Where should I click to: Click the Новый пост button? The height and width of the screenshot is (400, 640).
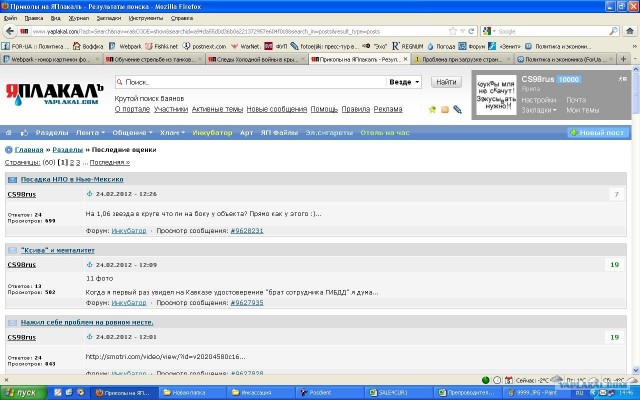(x=598, y=133)
